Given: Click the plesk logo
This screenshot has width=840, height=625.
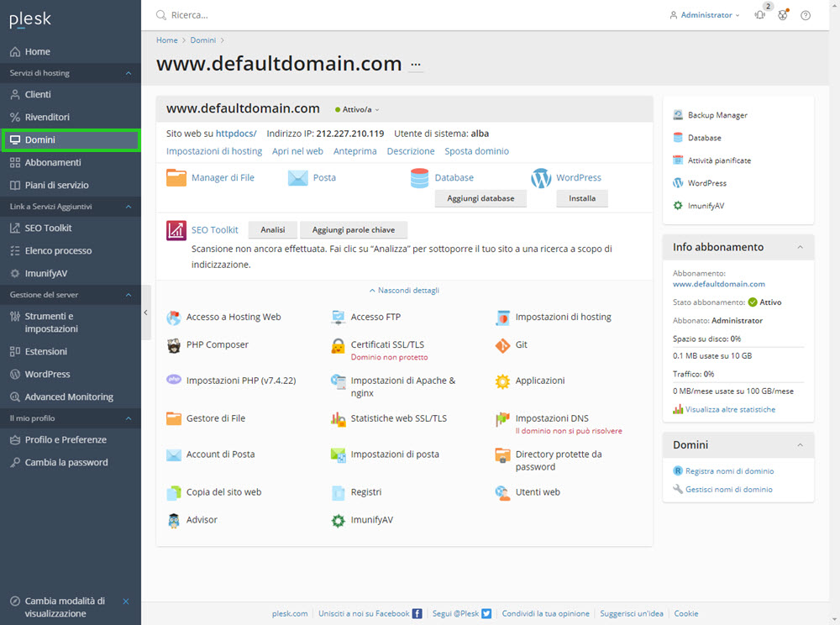Looking at the screenshot, I should (30, 19).
